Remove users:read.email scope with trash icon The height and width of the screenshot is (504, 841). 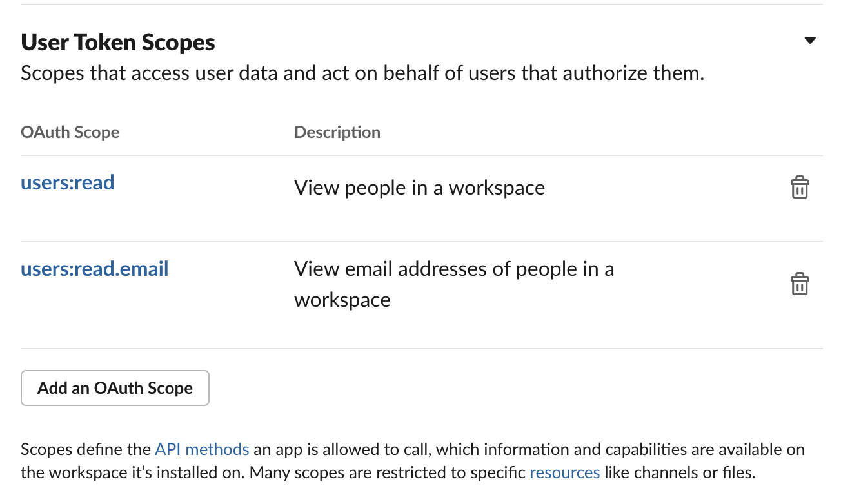[x=800, y=284]
